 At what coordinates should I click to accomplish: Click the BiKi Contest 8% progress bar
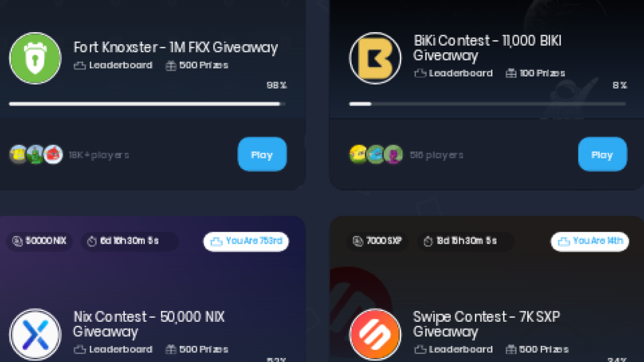[x=488, y=104]
